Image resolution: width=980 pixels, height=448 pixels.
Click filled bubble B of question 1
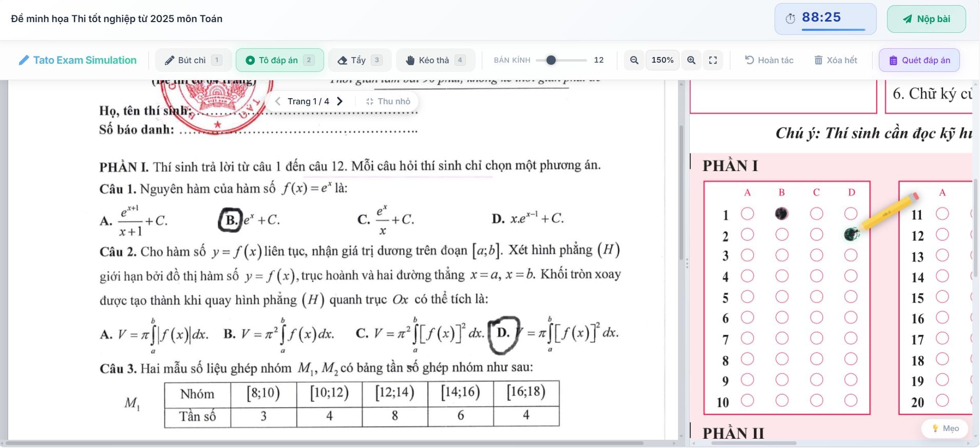pyautogui.click(x=782, y=214)
